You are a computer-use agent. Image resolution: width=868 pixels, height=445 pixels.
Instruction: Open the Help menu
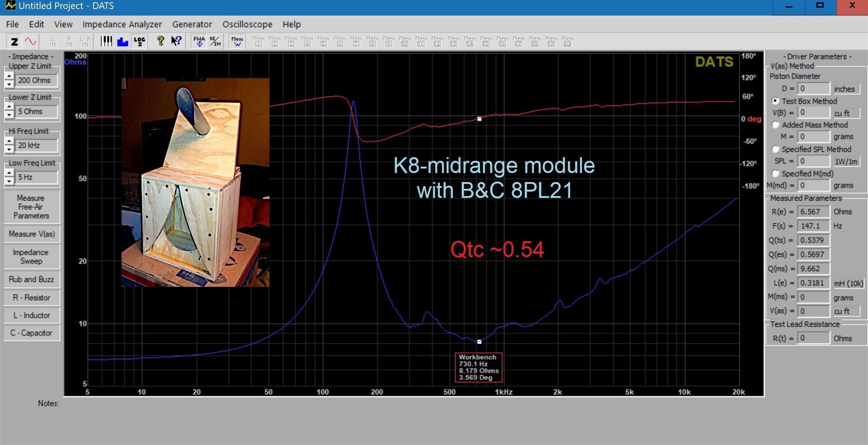[x=292, y=24]
